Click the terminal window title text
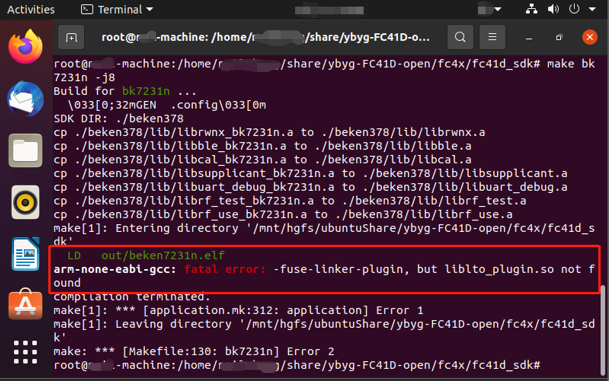The width and height of the screenshot is (609, 383). [x=265, y=37]
